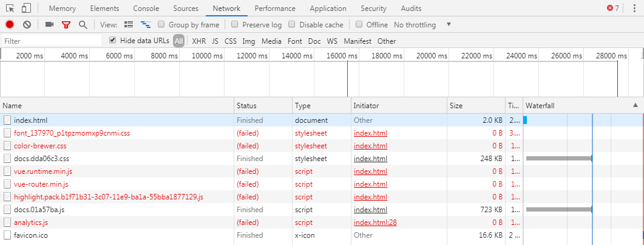Toggle the red filter funnel icon
The image size is (644, 245).
coord(66,25)
